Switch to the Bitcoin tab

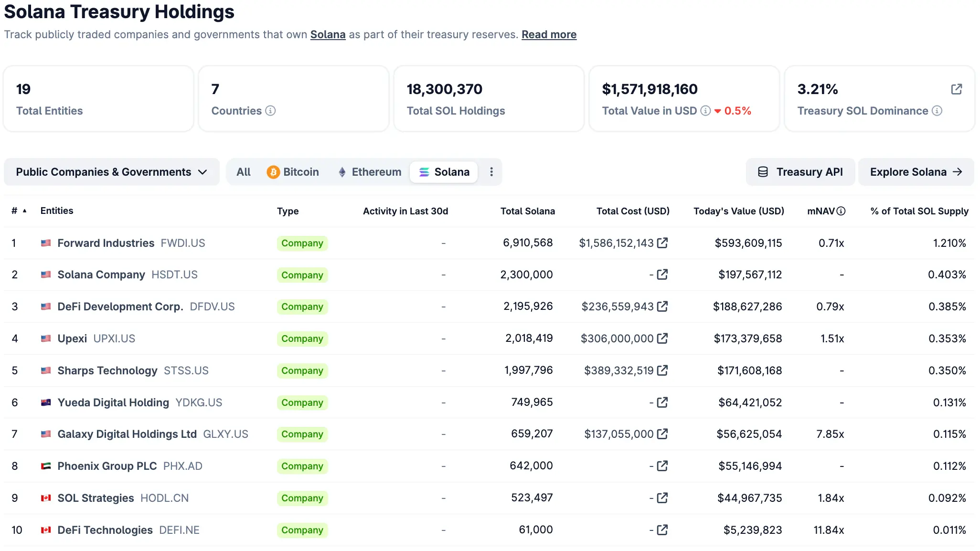(293, 172)
